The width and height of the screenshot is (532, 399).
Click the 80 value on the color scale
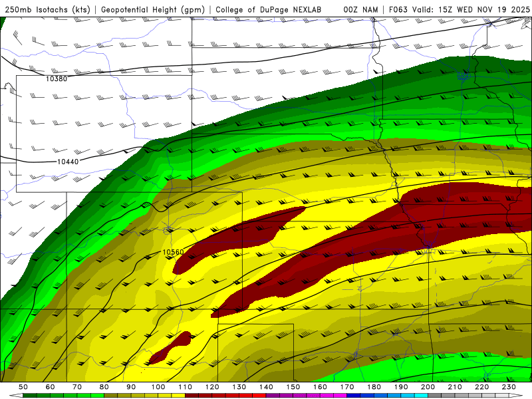(x=104, y=387)
